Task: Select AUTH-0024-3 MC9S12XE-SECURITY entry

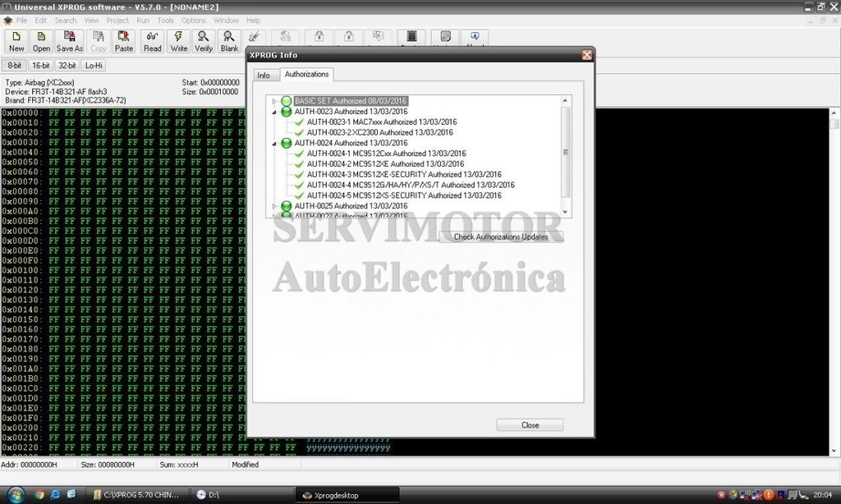Action: pos(403,175)
